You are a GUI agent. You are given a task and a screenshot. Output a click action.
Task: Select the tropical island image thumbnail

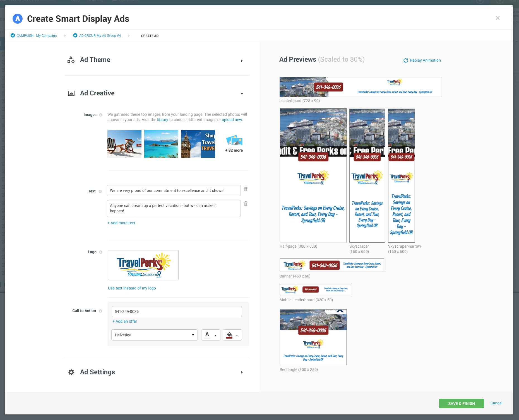coord(161,144)
